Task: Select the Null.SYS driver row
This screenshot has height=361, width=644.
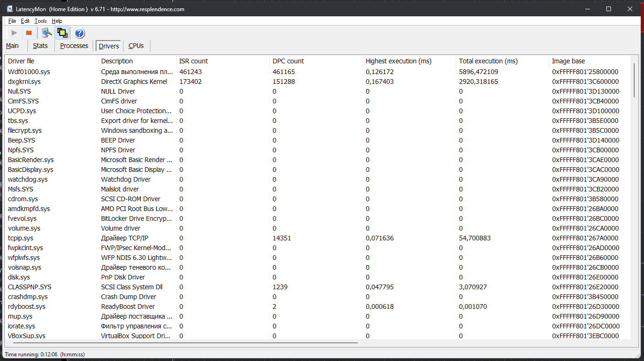Action: [x=317, y=91]
